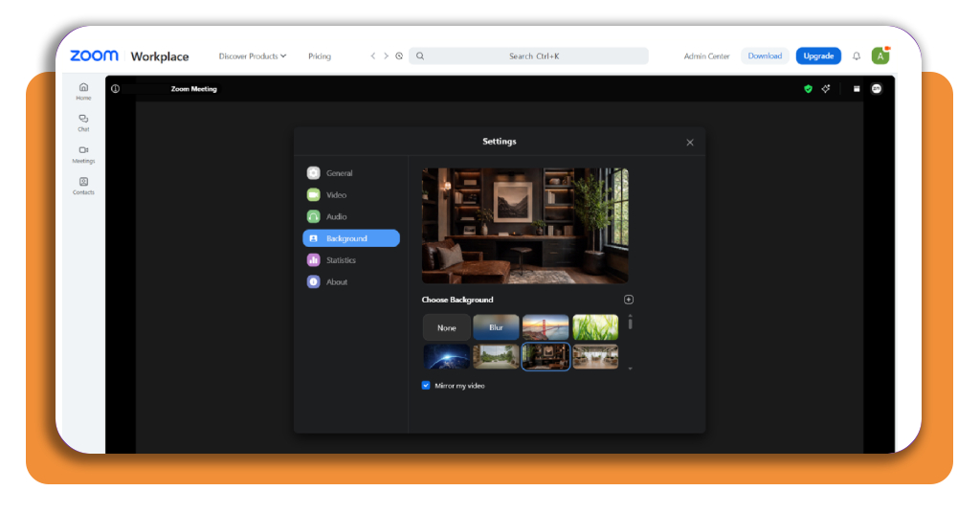Click the Download button

(x=765, y=56)
